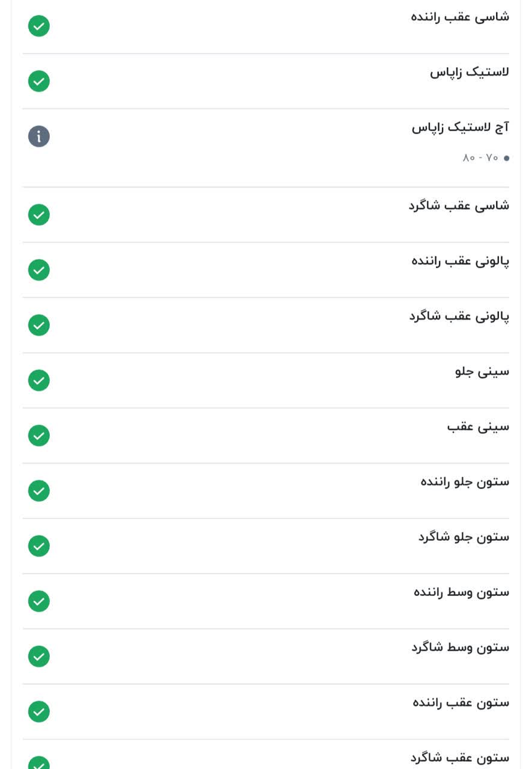Select the ستون وسط راننده row label

(461, 592)
